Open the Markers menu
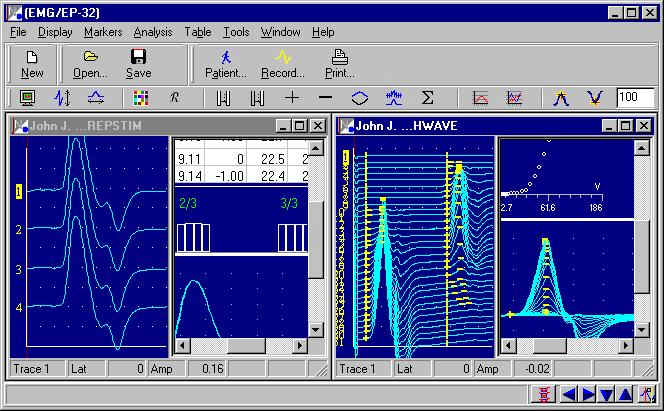 103,32
